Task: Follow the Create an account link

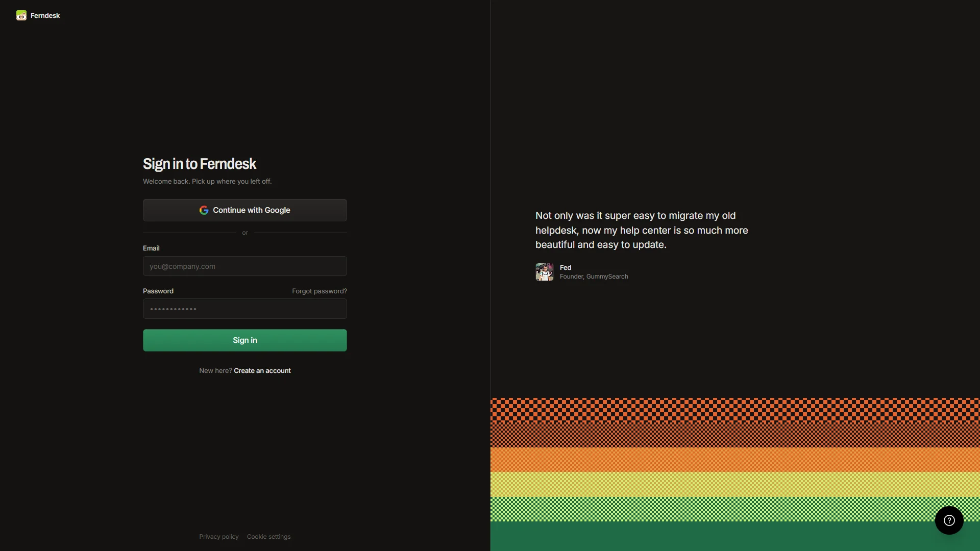Action: [x=262, y=370]
